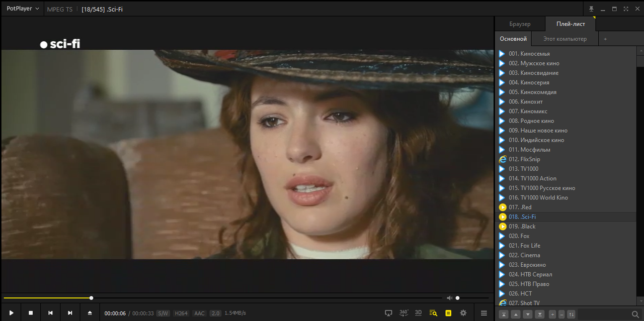644x321 pixels.
Task: Select 001. Киносемья channel
Action: click(566, 54)
